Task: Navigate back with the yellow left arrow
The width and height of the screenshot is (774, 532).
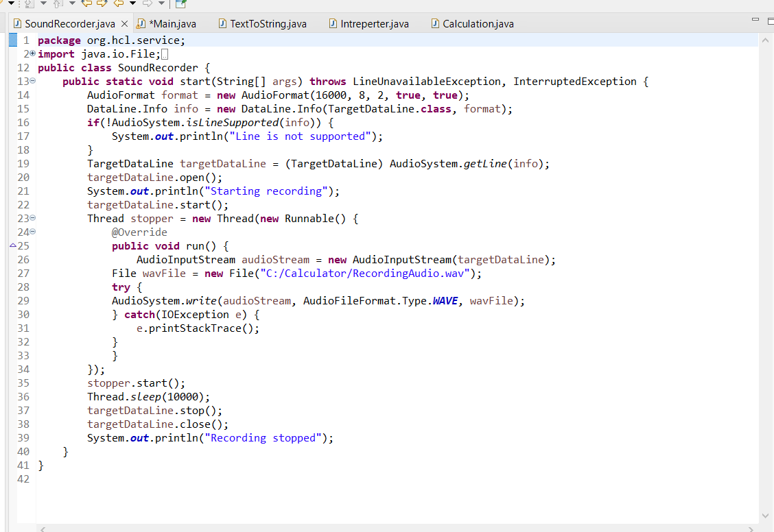Action: 119,4
